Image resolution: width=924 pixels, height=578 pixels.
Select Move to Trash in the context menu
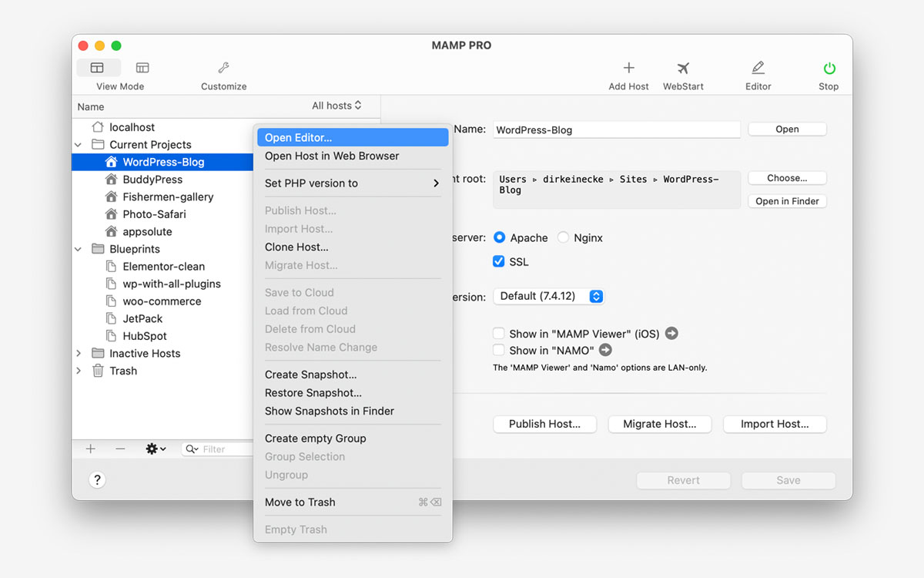(353, 502)
